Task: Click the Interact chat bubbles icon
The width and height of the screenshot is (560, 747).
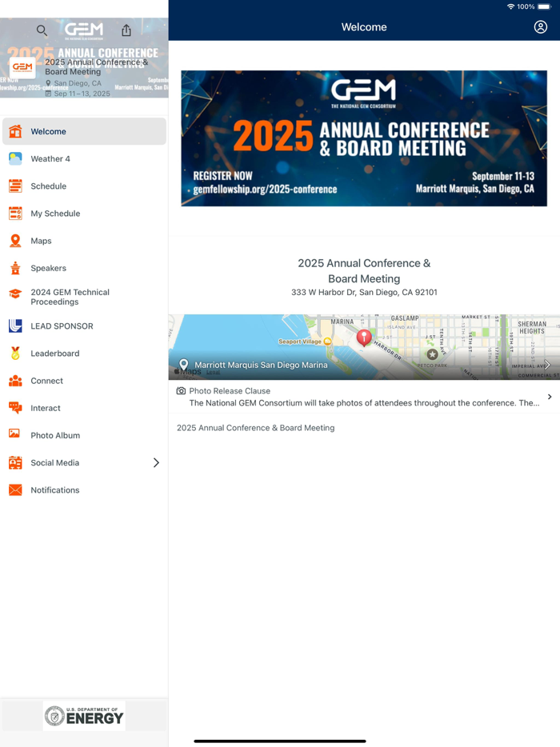Action: (15, 408)
